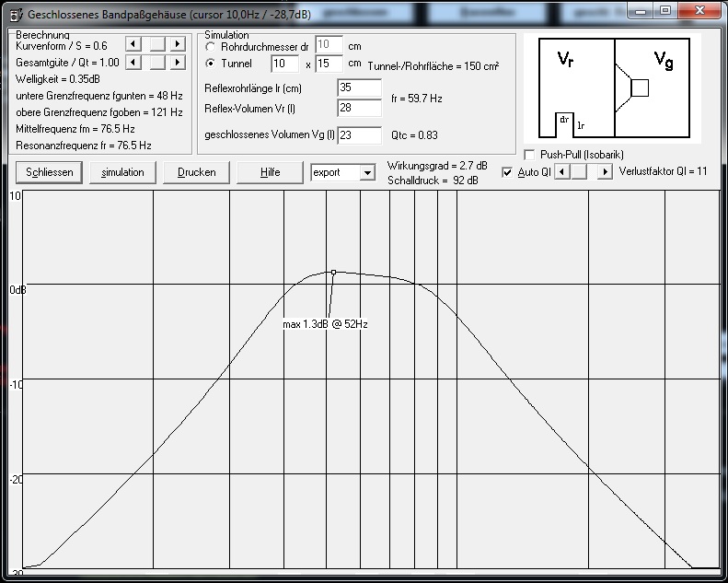Decrease Gesamtgüte Qt with left arrow
This screenshot has height=583, width=728.
tap(133, 62)
